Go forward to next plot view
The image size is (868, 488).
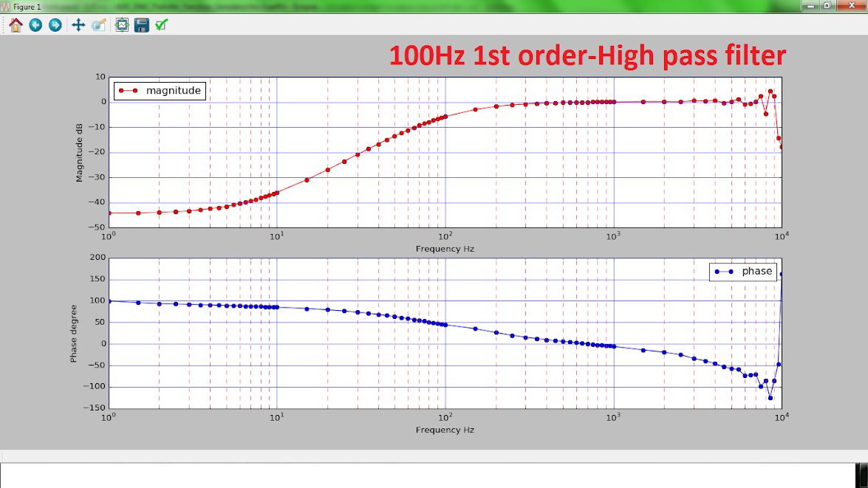point(55,25)
